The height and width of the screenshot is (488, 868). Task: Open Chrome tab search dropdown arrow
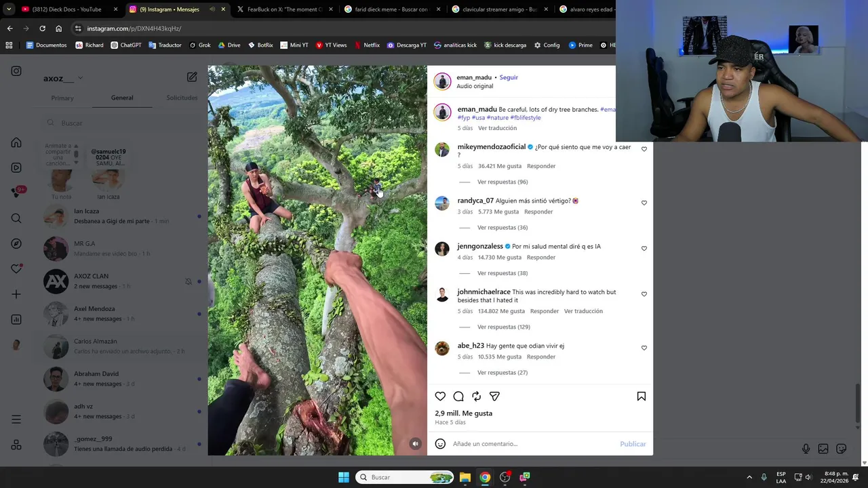point(9,9)
